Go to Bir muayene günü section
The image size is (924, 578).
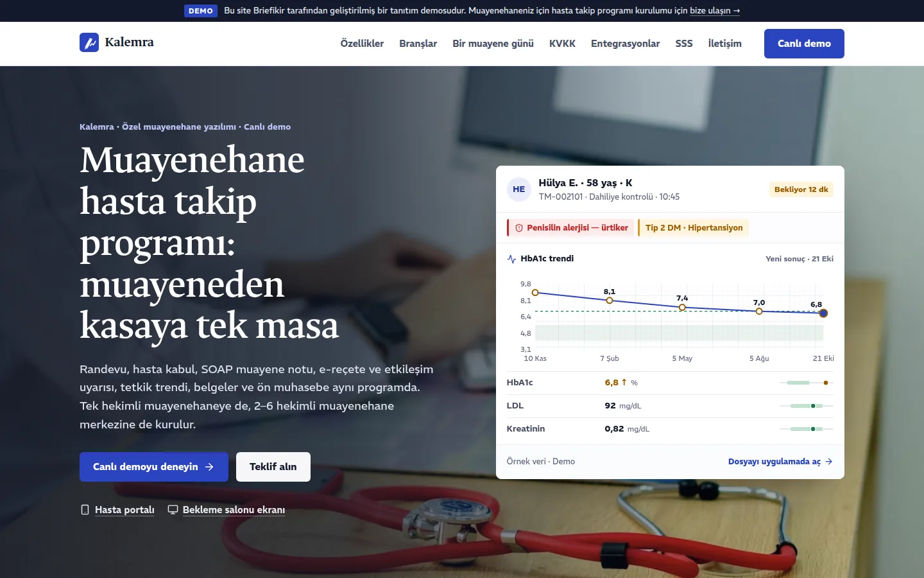(x=493, y=44)
